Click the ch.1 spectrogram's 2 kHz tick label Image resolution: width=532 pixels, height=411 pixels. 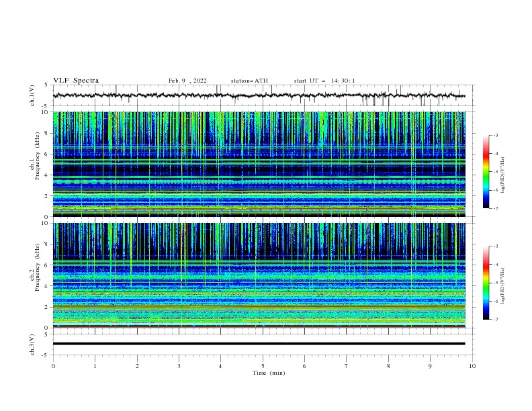tap(47, 195)
